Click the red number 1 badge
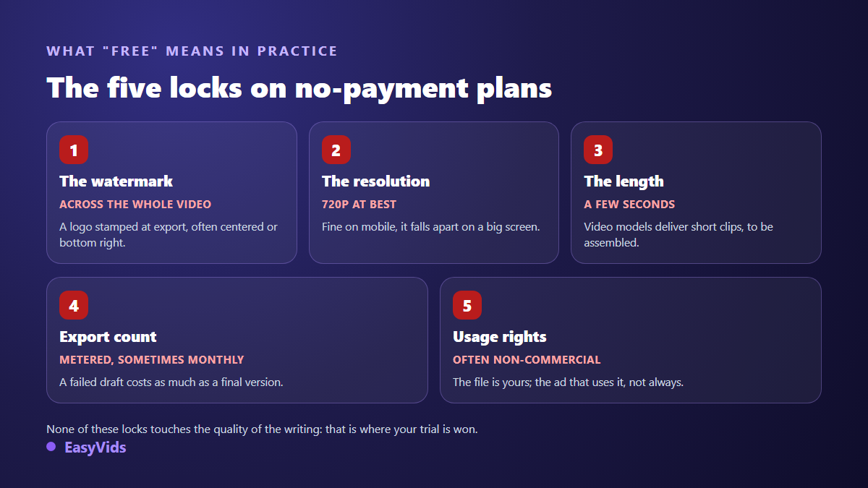The height and width of the screenshot is (488, 868). click(74, 150)
